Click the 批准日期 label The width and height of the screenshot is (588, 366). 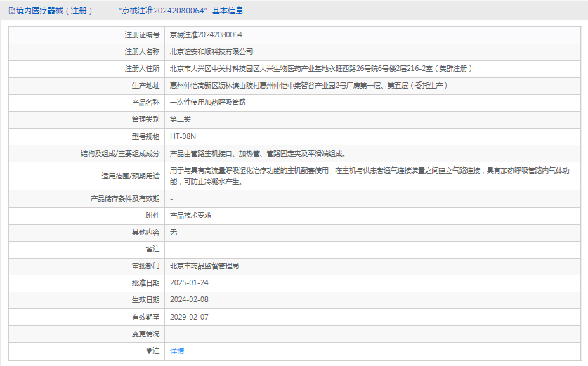tap(145, 282)
